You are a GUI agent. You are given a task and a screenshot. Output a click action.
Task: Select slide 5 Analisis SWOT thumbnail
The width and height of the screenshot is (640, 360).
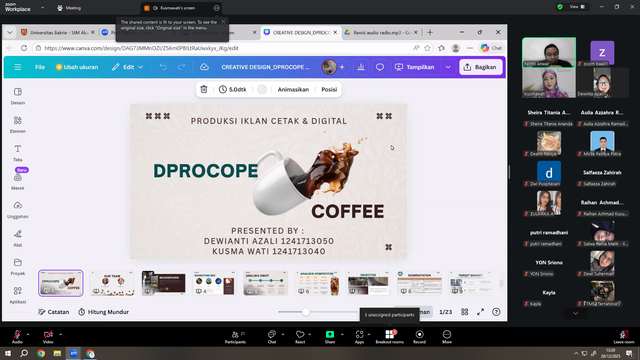pyautogui.click(x=266, y=283)
